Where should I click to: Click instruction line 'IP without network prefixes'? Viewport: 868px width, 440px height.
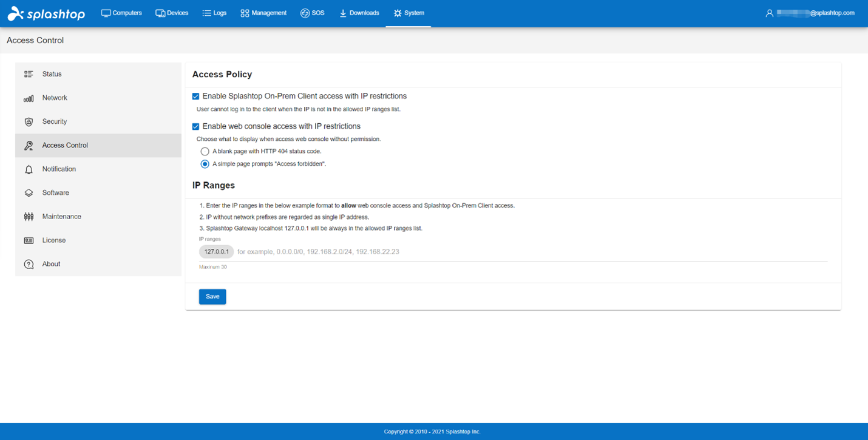coord(284,217)
